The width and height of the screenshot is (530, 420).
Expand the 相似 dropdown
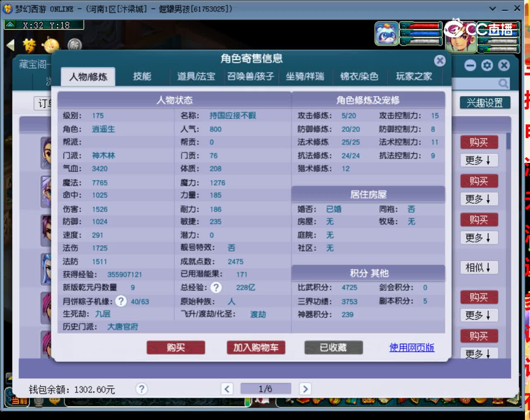pyautogui.click(x=479, y=268)
